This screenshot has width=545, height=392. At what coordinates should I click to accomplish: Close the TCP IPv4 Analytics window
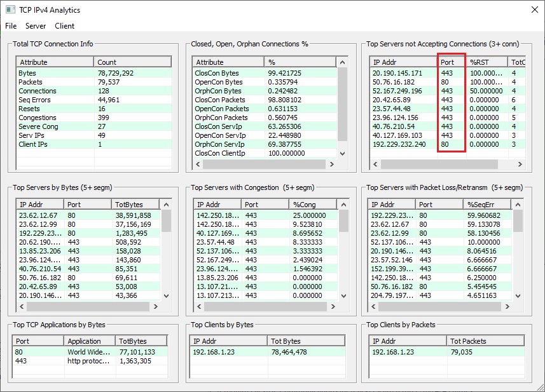coord(535,10)
